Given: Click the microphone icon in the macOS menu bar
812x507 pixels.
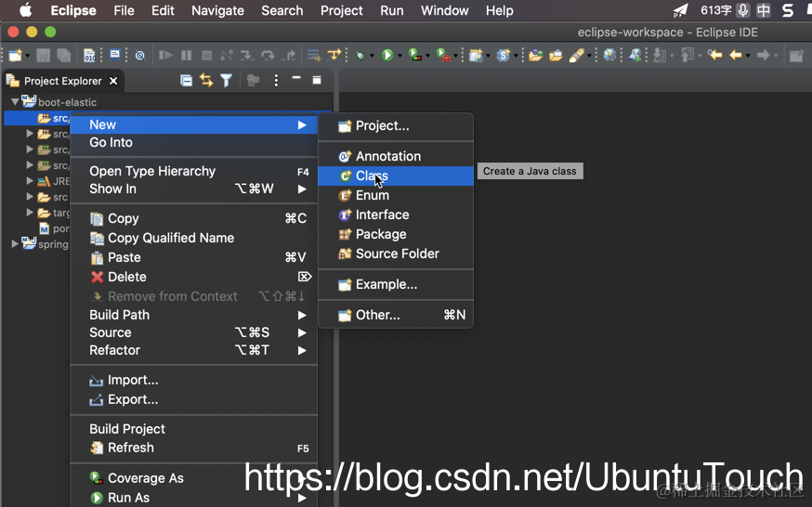Looking at the screenshot, I should pos(742,10).
